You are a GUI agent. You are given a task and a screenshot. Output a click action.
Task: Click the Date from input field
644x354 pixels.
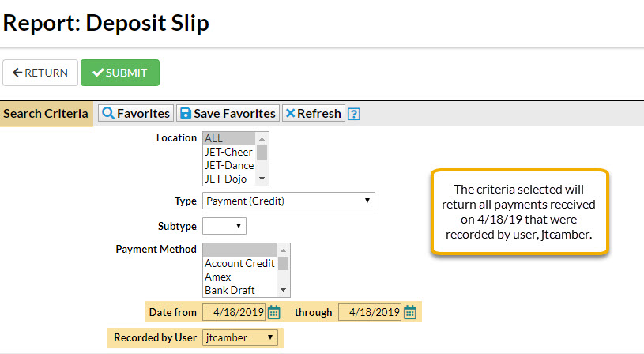pyautogui.click(x=234, y=313)
